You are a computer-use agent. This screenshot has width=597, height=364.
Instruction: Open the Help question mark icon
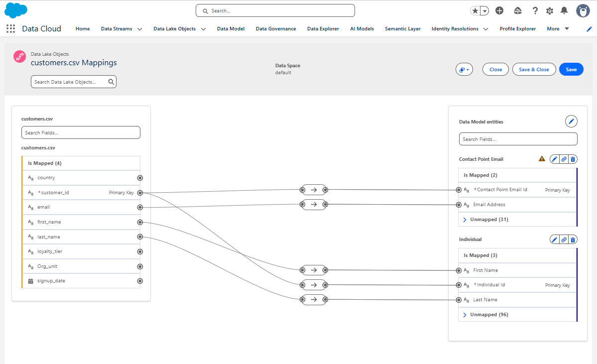tap(535, 10)
